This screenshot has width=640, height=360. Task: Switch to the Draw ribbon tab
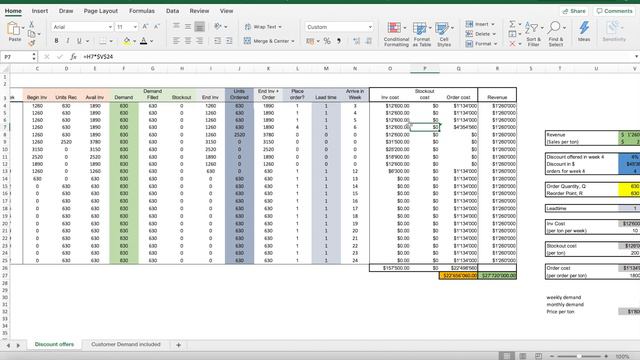click(66, 11)
